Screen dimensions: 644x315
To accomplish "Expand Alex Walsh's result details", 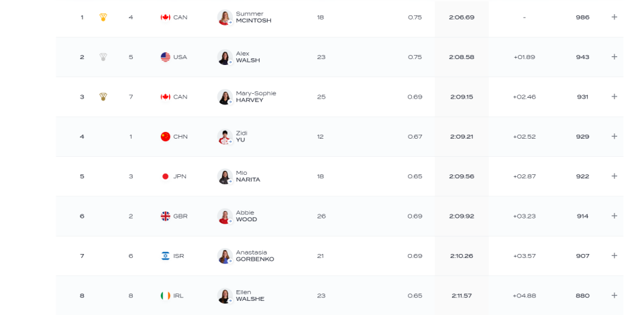I will [614, 56].
